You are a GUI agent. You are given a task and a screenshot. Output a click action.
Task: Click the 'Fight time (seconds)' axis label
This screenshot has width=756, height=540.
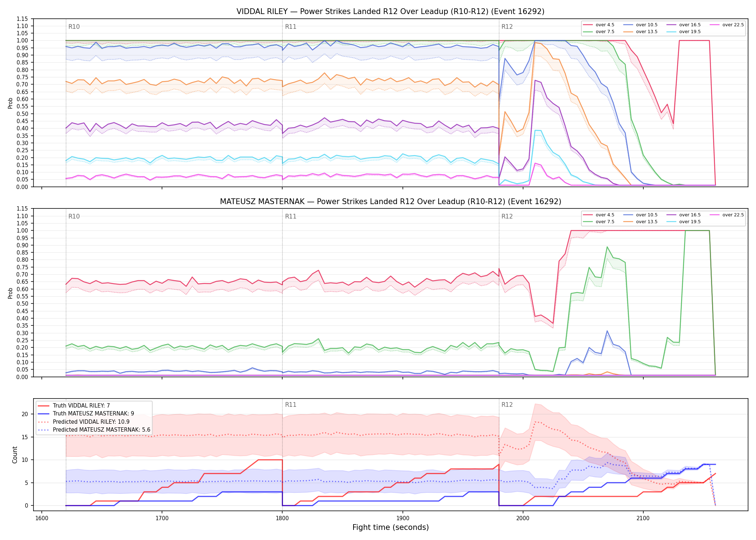(391, 527)
